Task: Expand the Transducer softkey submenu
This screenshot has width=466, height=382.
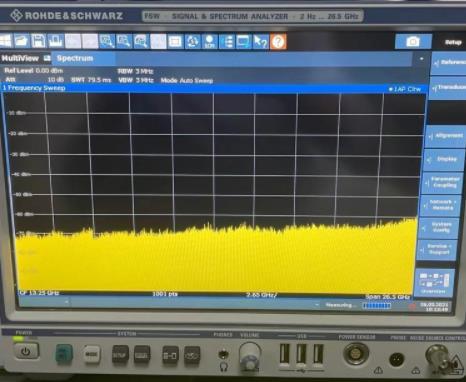Action: click(x=447, y=88)
